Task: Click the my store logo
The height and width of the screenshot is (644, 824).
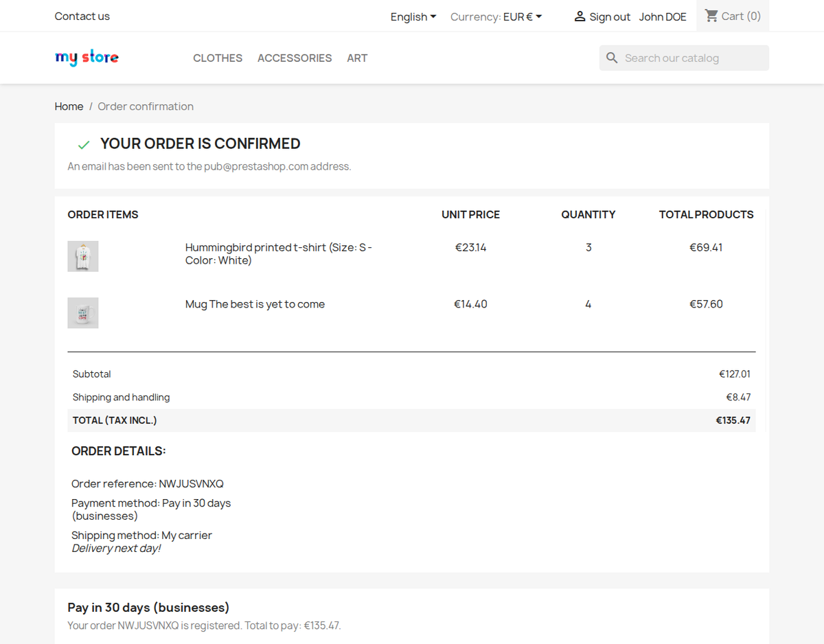Action: point(87,58)
